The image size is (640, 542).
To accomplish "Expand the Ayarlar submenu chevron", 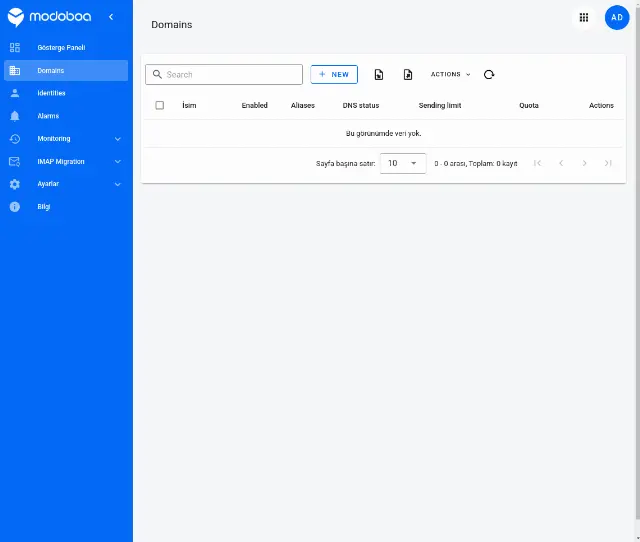I will click(x=118, y=184).
